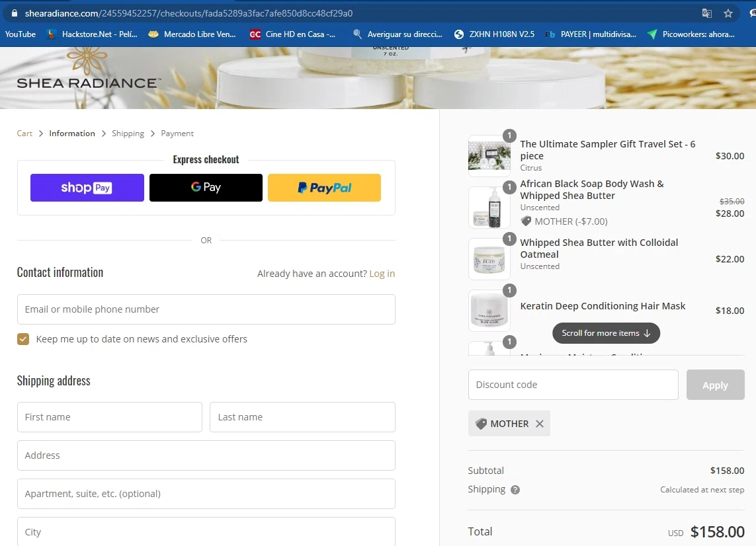Focus the Discount code field

(573, 385)
